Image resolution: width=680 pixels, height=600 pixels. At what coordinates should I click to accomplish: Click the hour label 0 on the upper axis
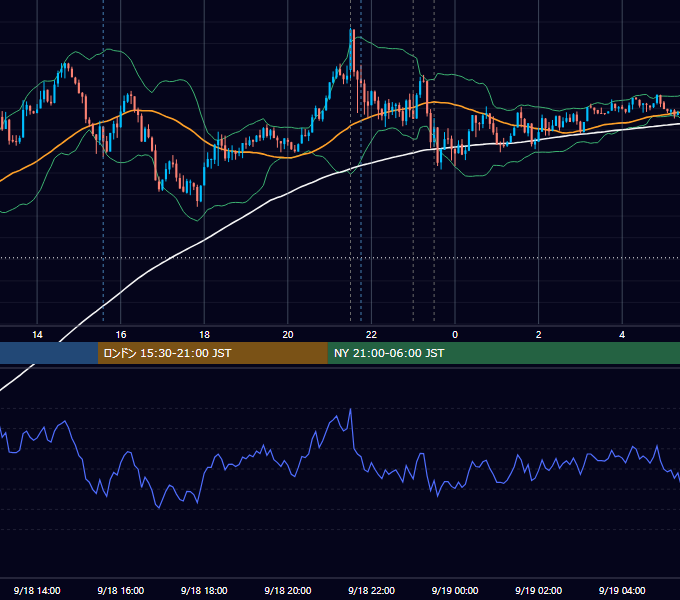click(x=455, y=335)
